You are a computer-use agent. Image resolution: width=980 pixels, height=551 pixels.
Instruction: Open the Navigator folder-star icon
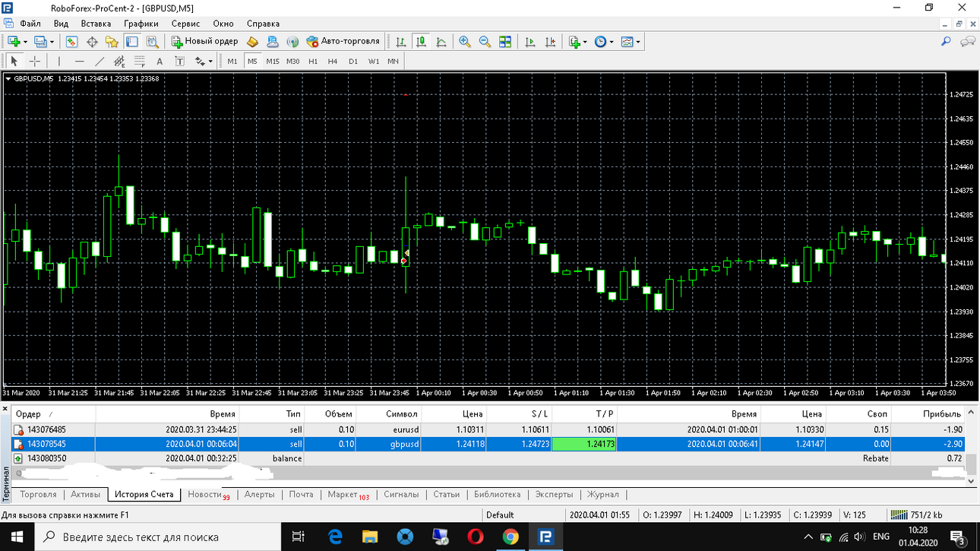pos(112,42)
